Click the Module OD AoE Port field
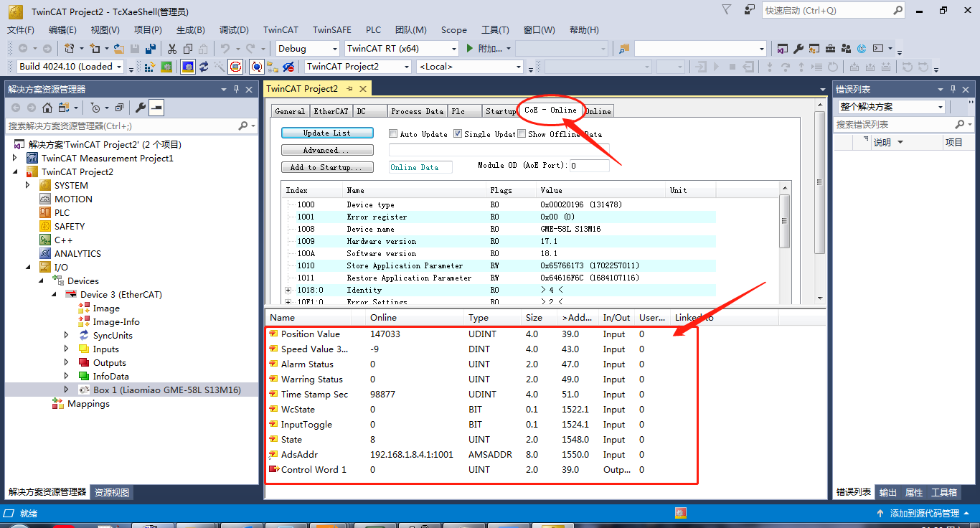 (x=590, y=166)
